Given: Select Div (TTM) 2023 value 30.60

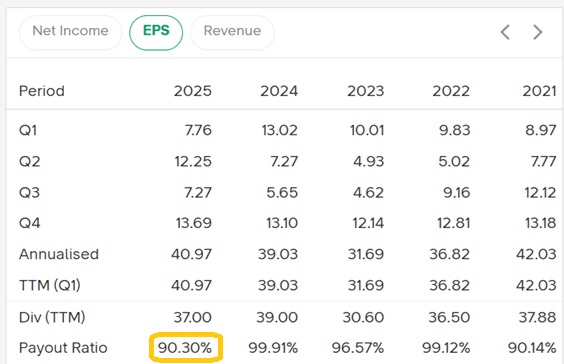Looking at the screenshot, I should (x=363, y=317).
